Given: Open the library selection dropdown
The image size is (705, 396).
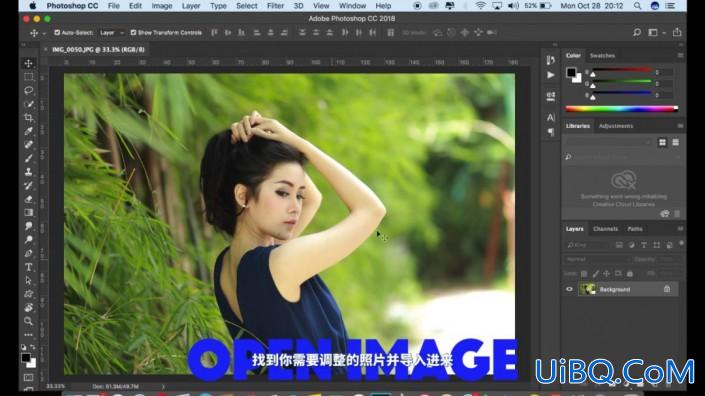Looking at the screenshot, I should pyautogui.click(x=608, y=142).
